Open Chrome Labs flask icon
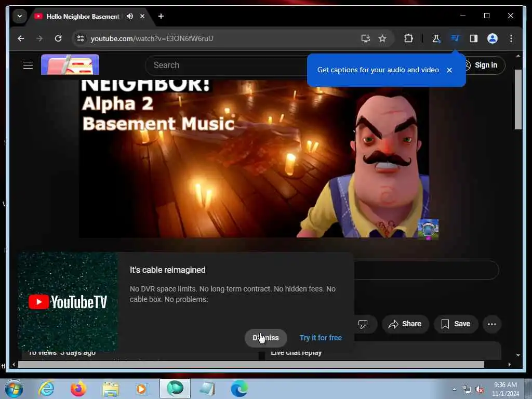 coord(436,38)
